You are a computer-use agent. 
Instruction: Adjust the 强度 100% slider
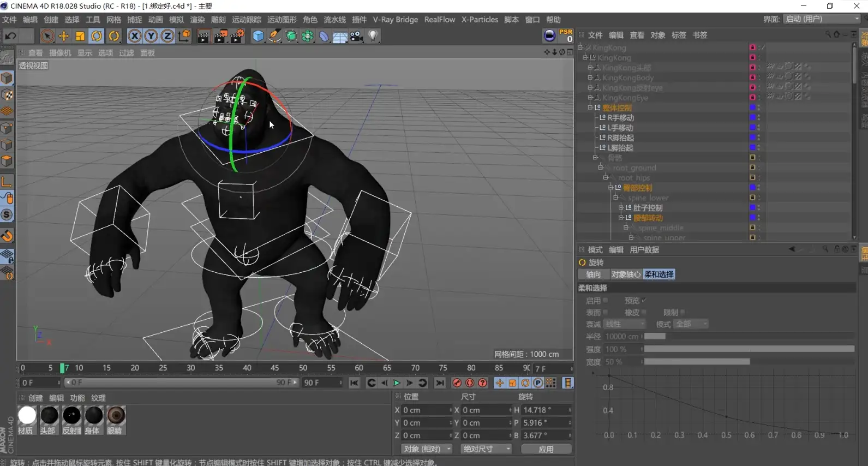pyautogui.click(x=749, y=349)
